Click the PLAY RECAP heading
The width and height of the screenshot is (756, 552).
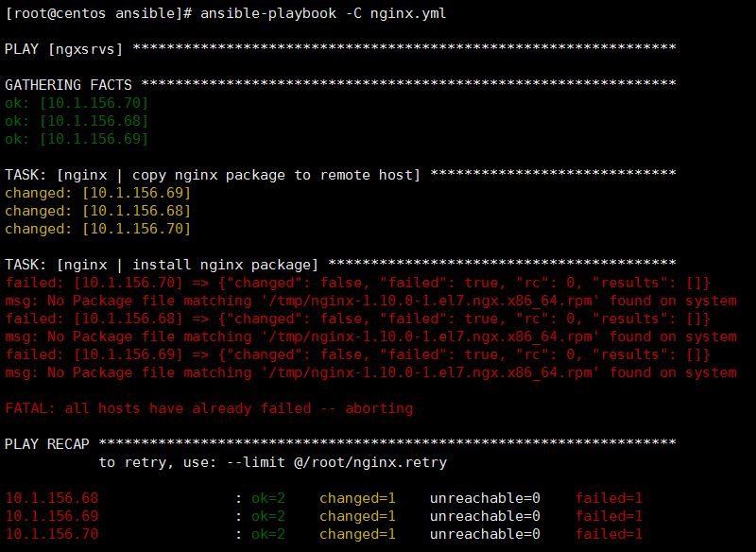[46, 444]
